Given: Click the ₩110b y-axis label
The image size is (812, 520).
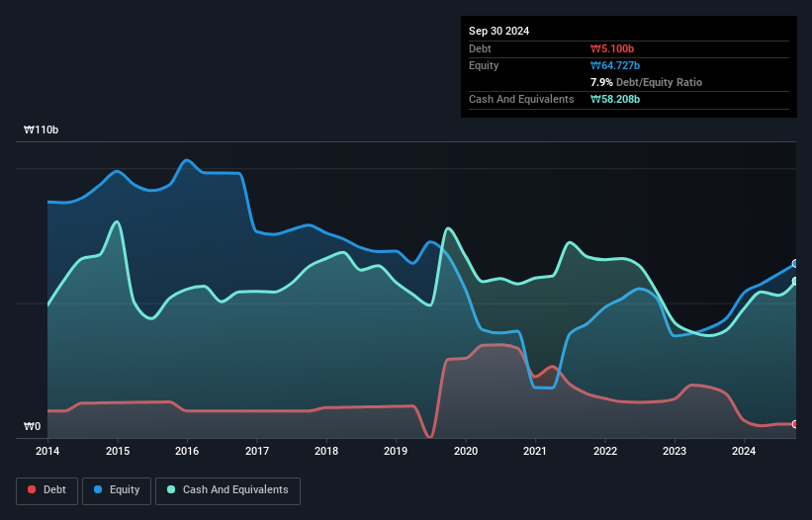Looking at the screenshot, I should tap(41, 130).
